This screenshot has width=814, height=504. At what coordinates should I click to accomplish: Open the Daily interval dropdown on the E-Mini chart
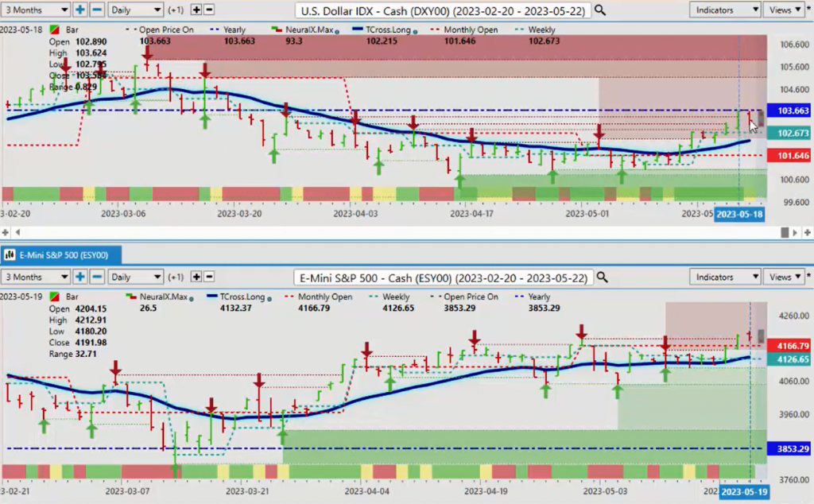click(135, 277)
